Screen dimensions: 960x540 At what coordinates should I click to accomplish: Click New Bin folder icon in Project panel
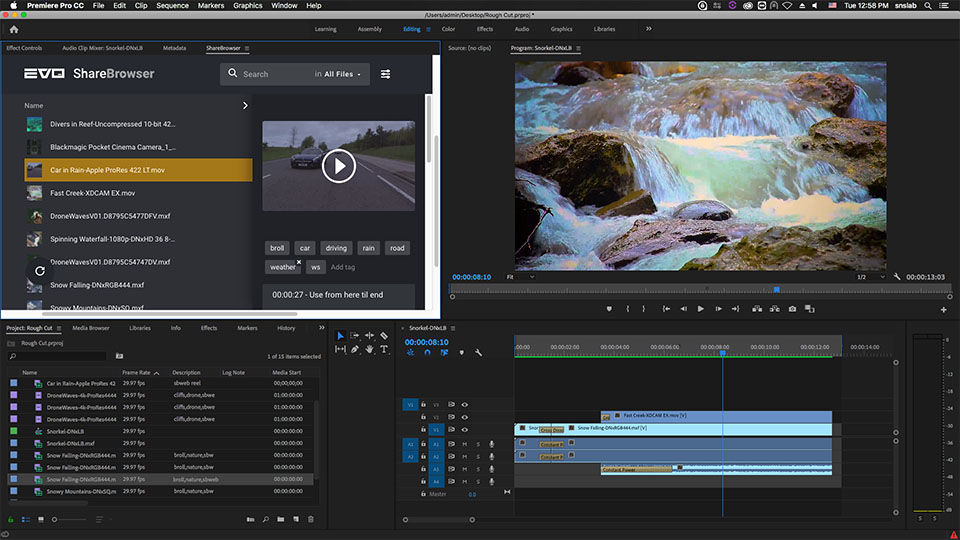280,519
